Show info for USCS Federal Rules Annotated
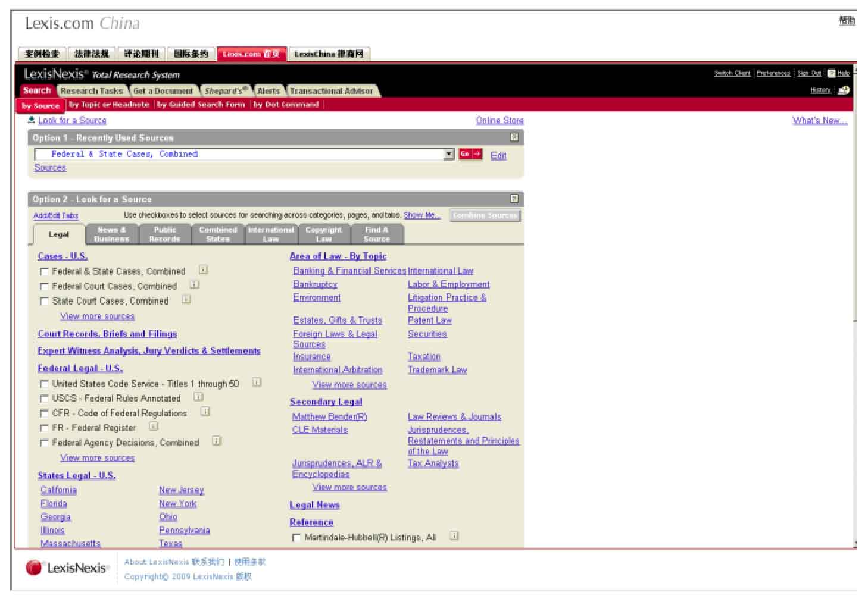This screenshot has height=605, width=868. click(x=198, y=397)
